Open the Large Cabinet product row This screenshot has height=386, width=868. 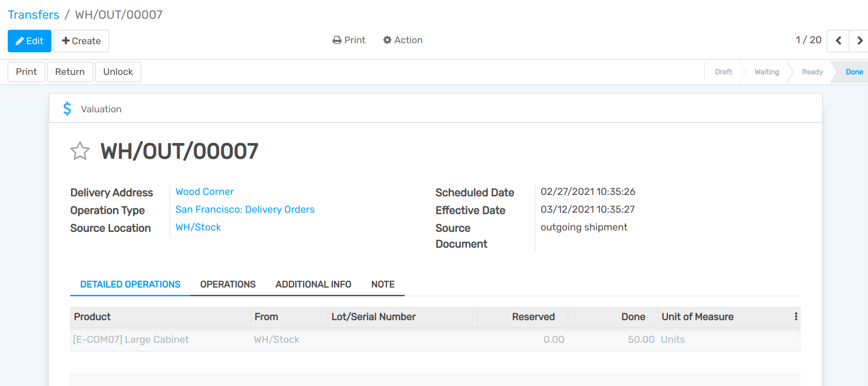pos(131,339)
